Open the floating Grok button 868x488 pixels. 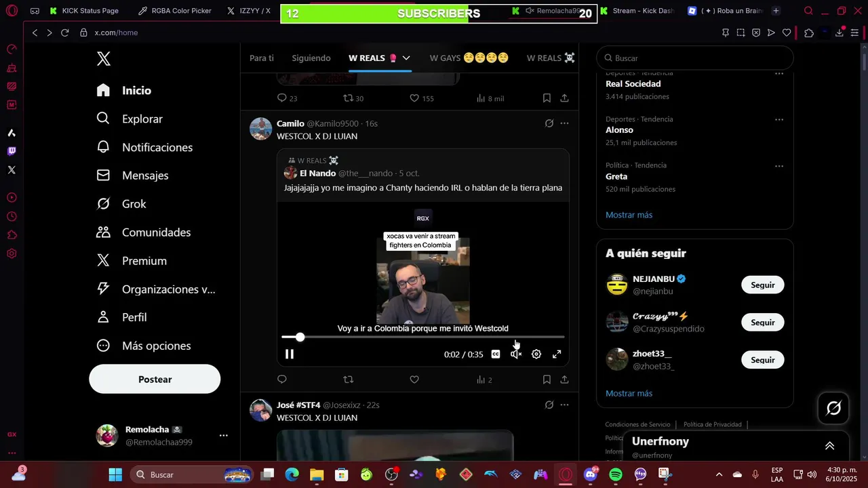(x=833, y=408)
